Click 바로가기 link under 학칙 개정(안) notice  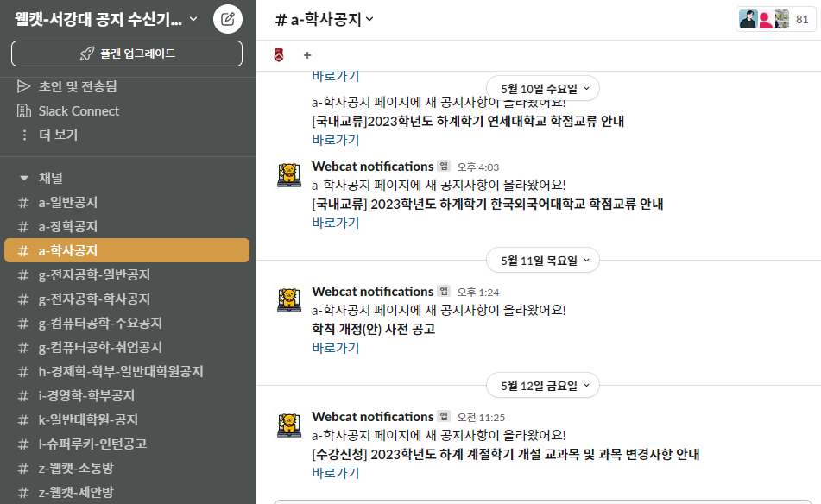click(336, 348)
